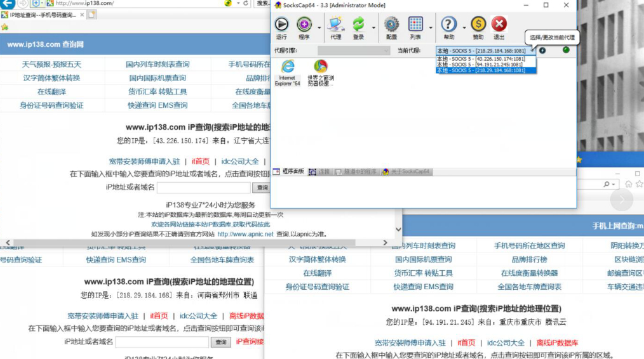Expand the address bar history dropdown arrow
The image size is (644, 359).
(x=238, y=3)
